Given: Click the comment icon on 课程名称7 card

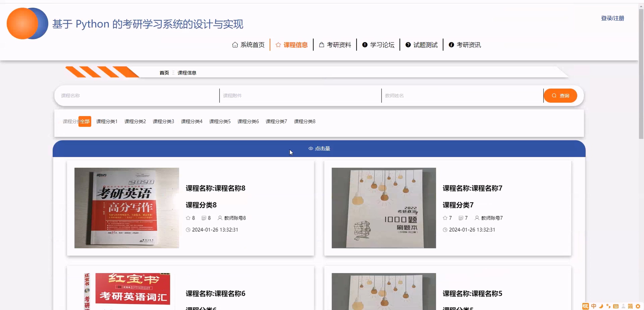Looking at the screenshot, I should (x=461, y=218).
